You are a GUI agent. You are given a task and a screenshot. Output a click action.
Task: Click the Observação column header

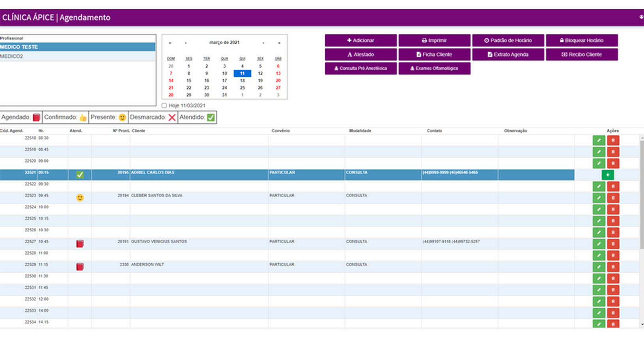(x=516, y=131)
